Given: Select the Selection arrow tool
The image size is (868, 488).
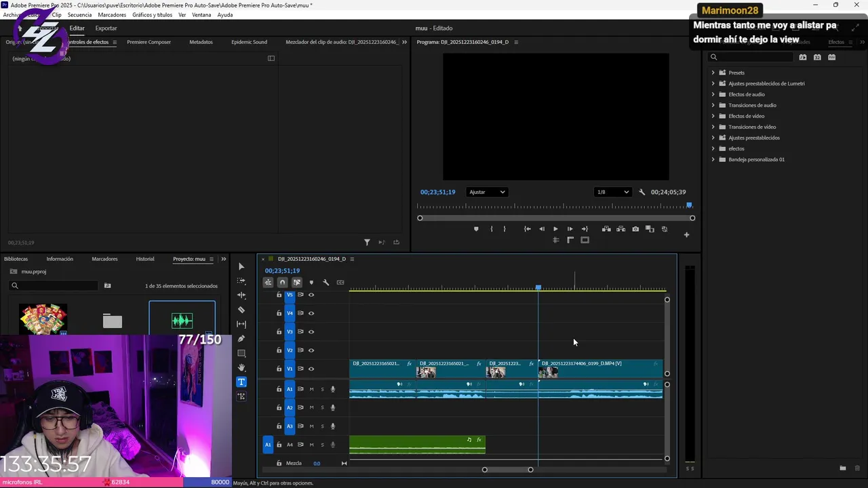Looking at the screenshot, I should point(241,266).
